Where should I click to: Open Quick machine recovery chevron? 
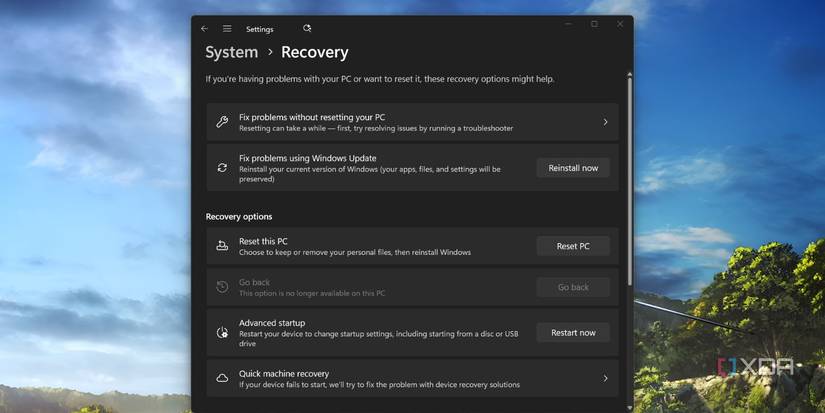point(605,378)
